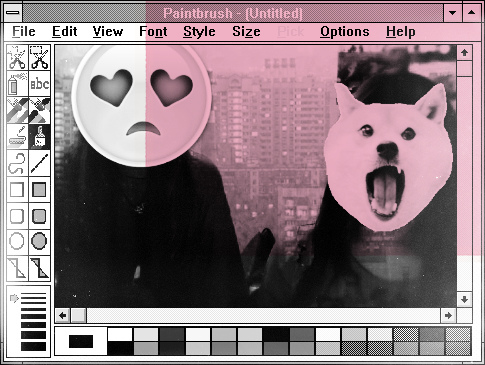Click the vertical scrollbar up arrow
The height and width of the screenshot is (365, 485).
point(464,53)
